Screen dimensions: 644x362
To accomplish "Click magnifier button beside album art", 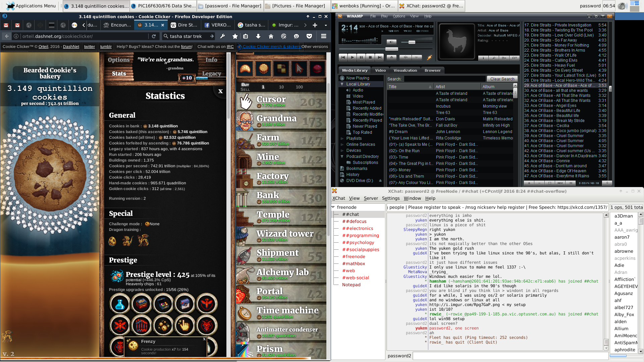I will pos(493,58).
